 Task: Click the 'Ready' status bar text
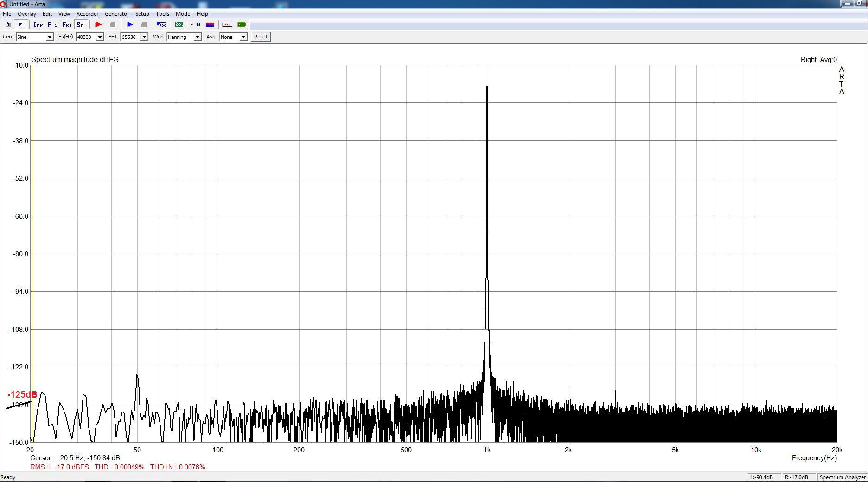pyautogui.click(x=8, y=477)
